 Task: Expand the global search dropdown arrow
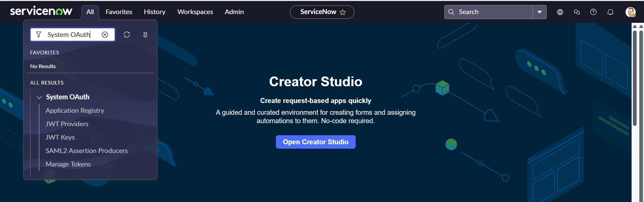pyautogui.click(x=539, y=12)
